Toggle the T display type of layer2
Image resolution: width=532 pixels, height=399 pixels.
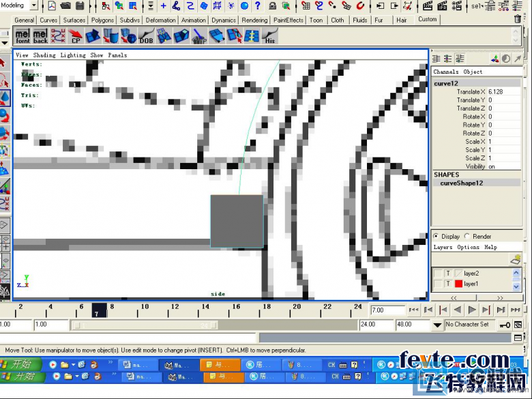[x=448, y=274]
